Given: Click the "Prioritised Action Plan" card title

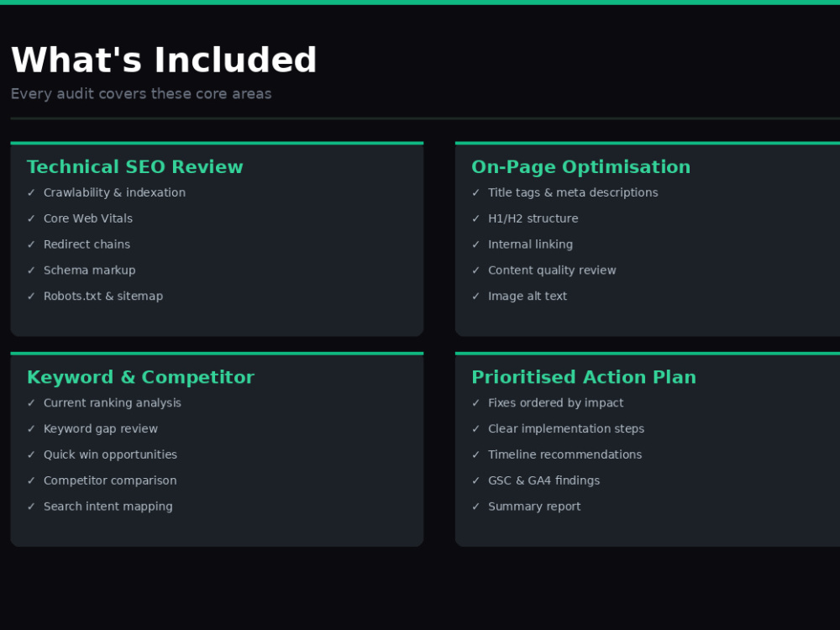Looking at the screenshot, I should [584, 377].
